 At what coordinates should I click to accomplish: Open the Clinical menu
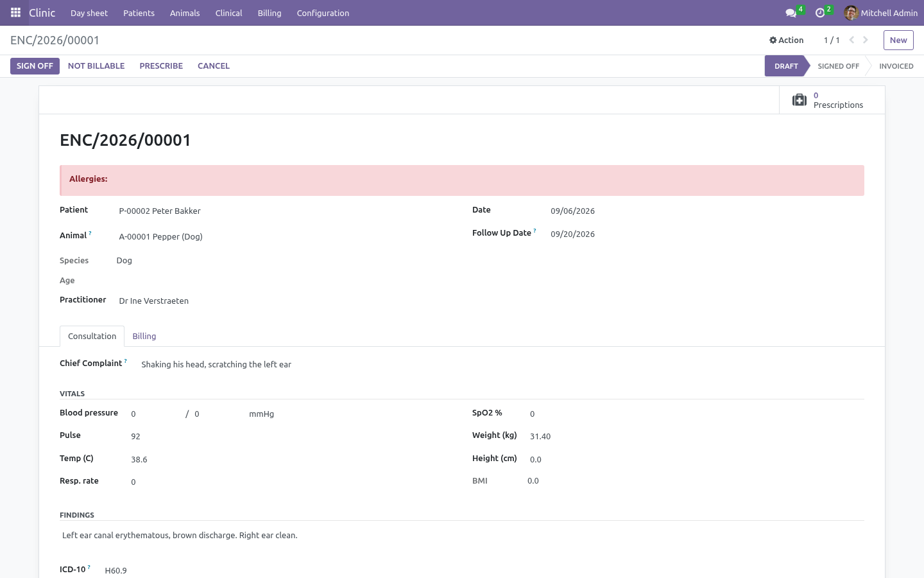click(x=228, y=13)
